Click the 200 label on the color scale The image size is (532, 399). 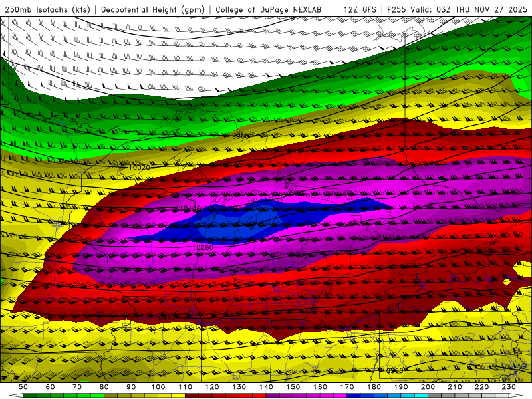point(428,387)
